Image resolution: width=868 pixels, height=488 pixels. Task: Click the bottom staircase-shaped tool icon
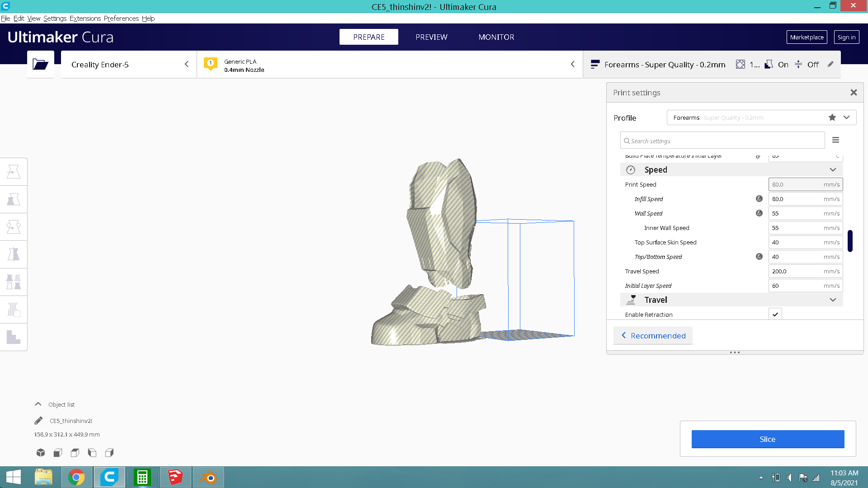[14, 337]
